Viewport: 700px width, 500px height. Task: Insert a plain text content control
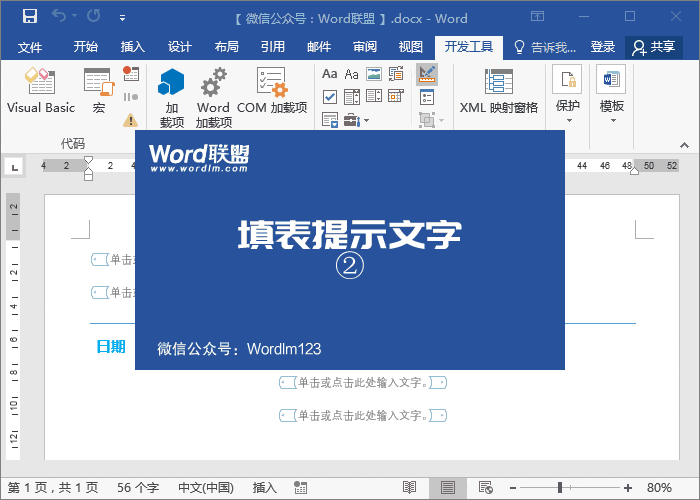point(352,74)
